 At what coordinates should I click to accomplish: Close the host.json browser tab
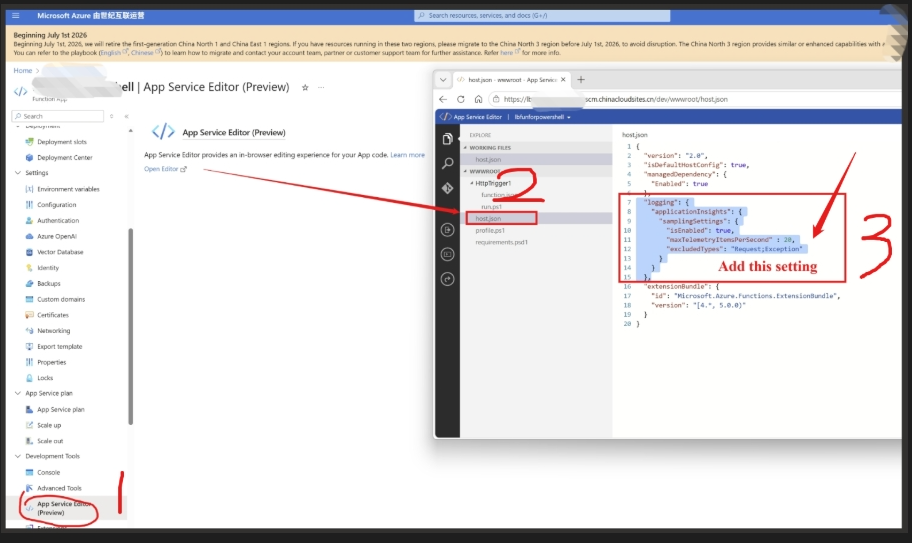[563, 80]
